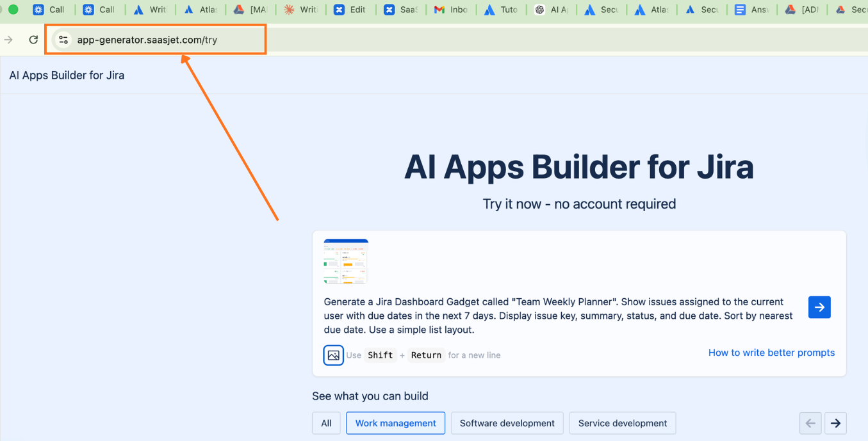Image resolution: width=868 pixels, height=441 pixels.
Task: Switch to the "Writ" tab with starburst icon
Action: (x=300, y=10)
